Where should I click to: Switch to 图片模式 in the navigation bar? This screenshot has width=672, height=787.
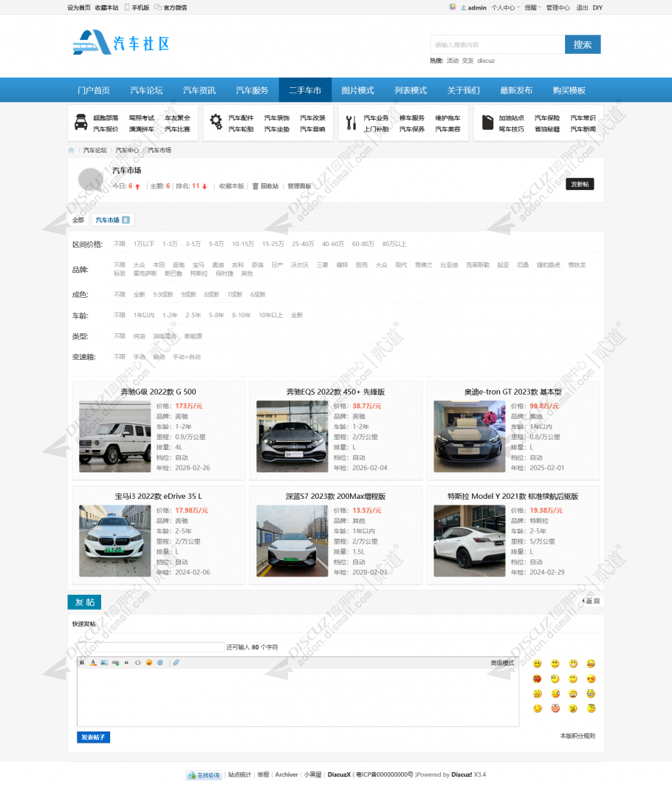pos(357,90)
